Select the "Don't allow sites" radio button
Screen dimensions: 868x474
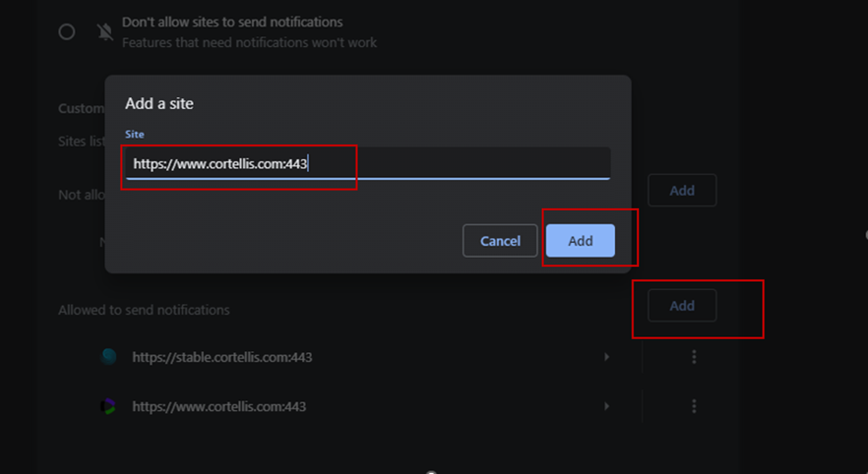pyautogui.click(x=66, y=31)
